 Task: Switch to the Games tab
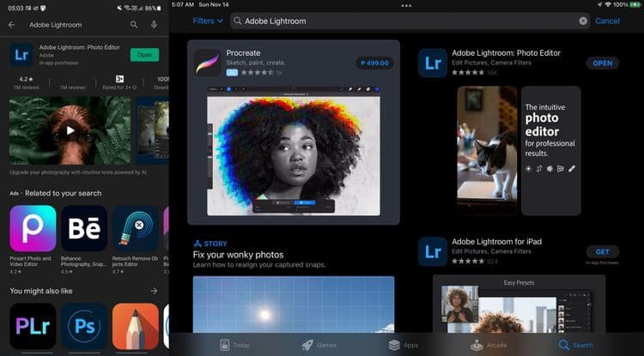[318, 345]
